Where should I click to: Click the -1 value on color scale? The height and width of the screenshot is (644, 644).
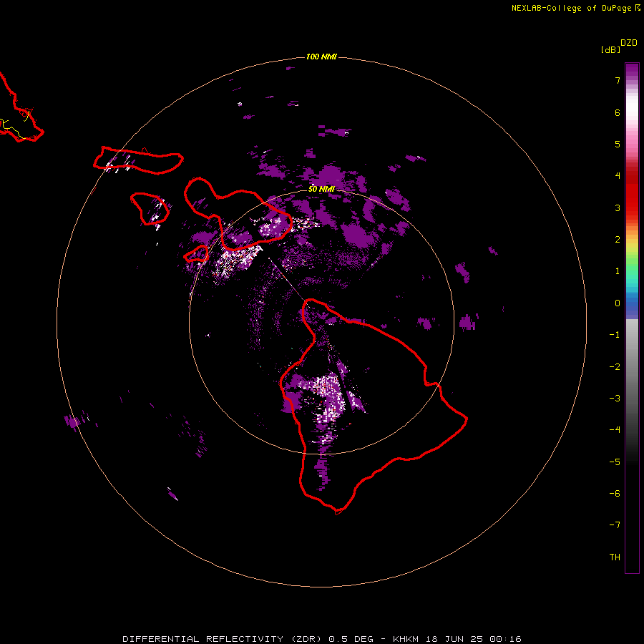[x=615, y=335]
